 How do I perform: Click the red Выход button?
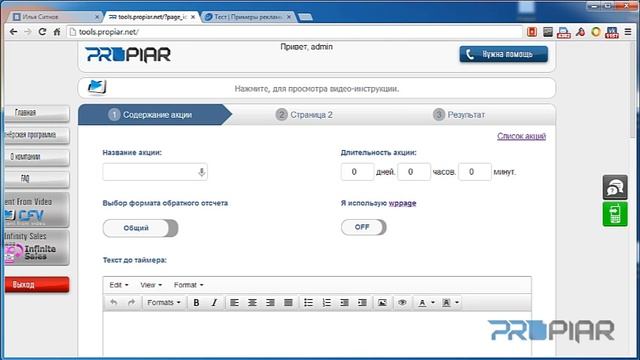coord(37,284)
